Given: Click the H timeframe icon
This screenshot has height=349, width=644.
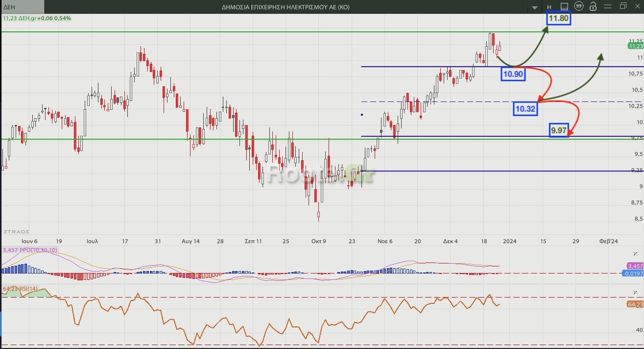Looking at the screenshot, I should click(x=549, y=7).
